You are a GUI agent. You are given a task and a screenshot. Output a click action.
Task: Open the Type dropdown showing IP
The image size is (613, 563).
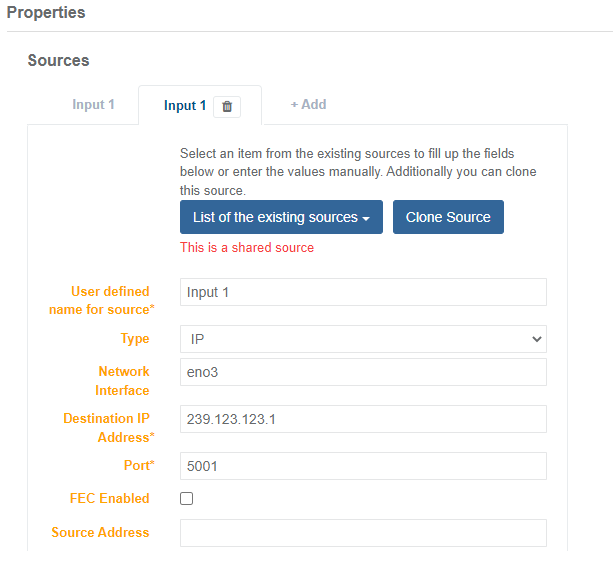tap(363, 339)
